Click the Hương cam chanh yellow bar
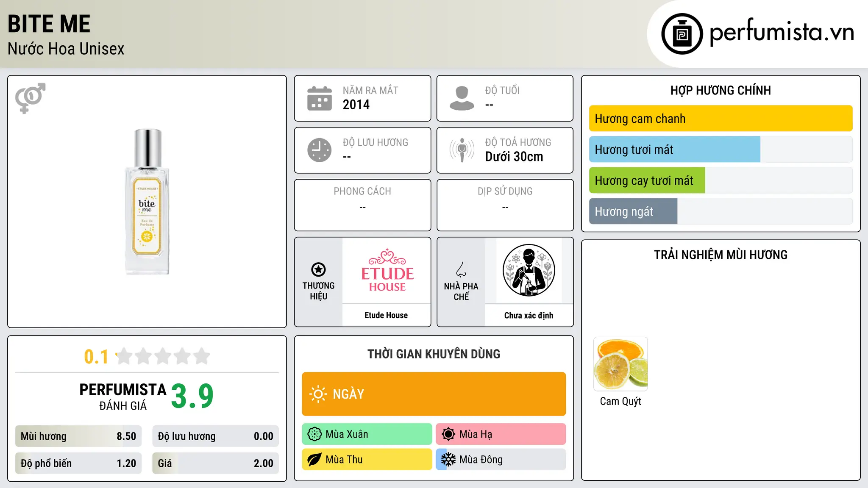Image resolution: width=868 pixels, height=488 pixels. point(721,119)
